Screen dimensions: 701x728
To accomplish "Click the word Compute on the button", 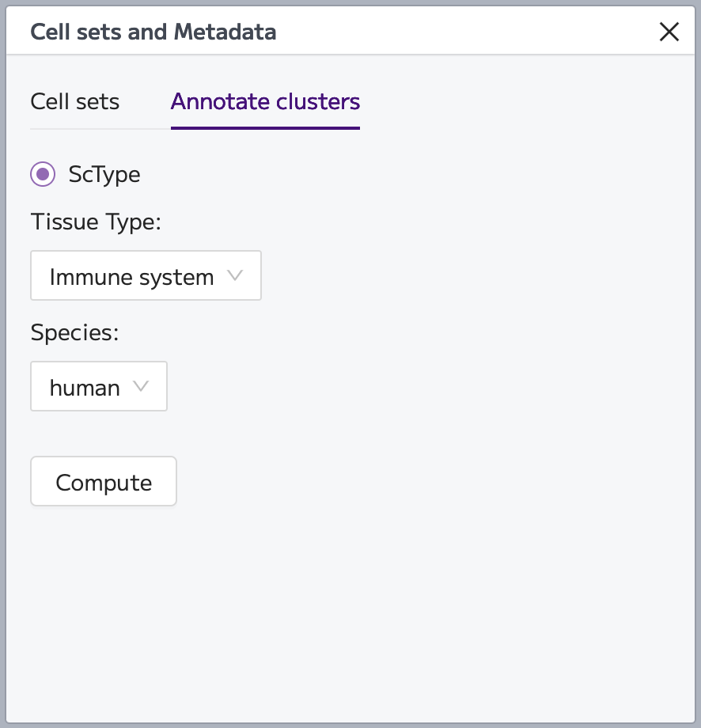I will click(104, 483).
